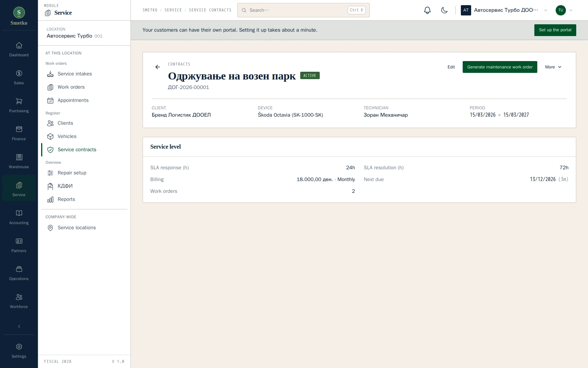The width and height of the screenshot is (588, 368).
Task: Collapse the main sidebar chevron
Action: tap(19, 326)
